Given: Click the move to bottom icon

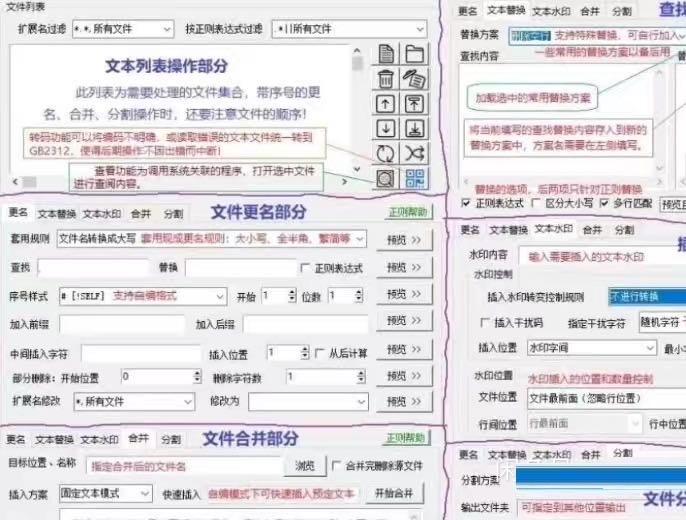Looking at the screenshot, I should click(x=414, y=129).
